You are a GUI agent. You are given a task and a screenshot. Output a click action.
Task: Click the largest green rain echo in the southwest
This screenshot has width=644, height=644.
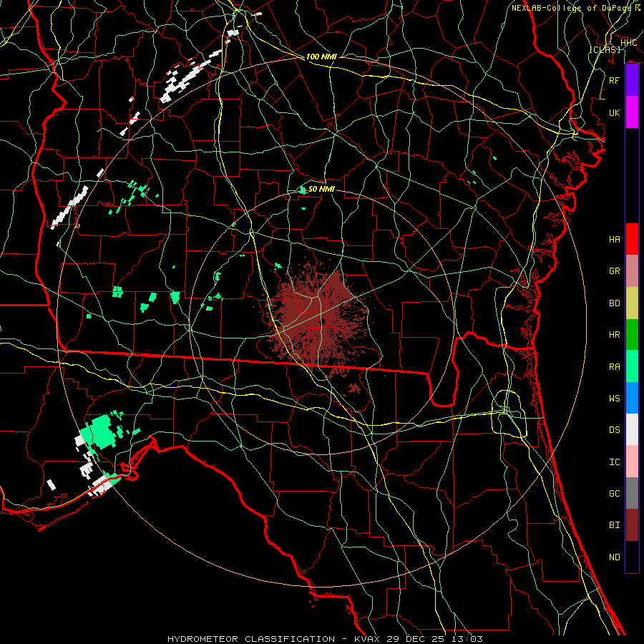pos(98,431)
